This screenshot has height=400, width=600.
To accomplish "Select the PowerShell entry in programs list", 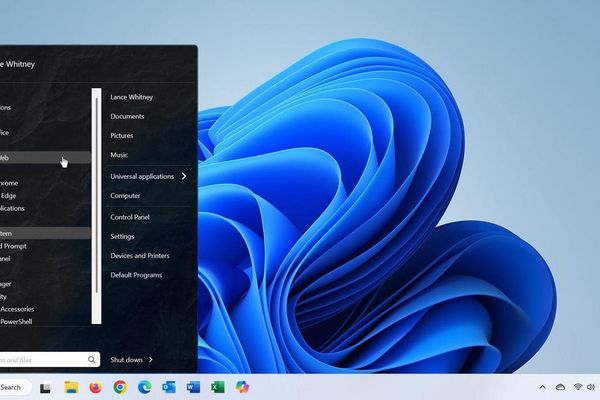I will coord(45,322).
